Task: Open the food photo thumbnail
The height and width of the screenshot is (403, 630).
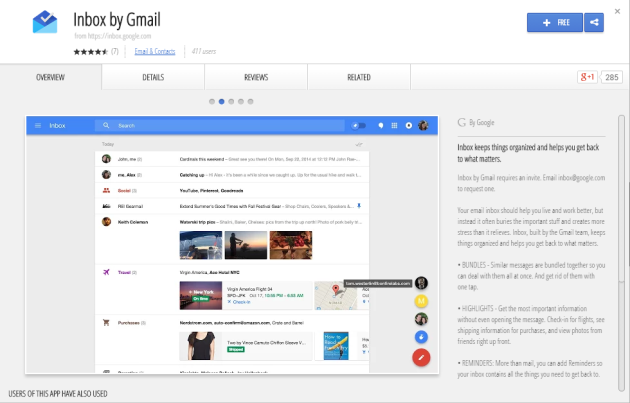Action: 290,245
